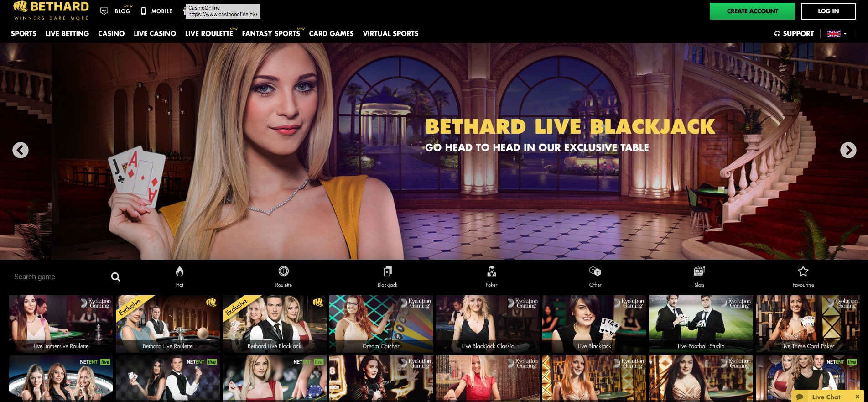Click the Live Chat speech bubble icon
Viewport: 868px width, 402px height.
pos(800,397)
